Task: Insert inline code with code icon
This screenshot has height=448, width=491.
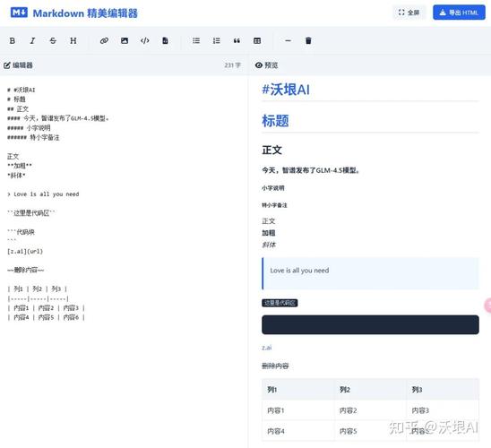Action: (x=144, y=40)
